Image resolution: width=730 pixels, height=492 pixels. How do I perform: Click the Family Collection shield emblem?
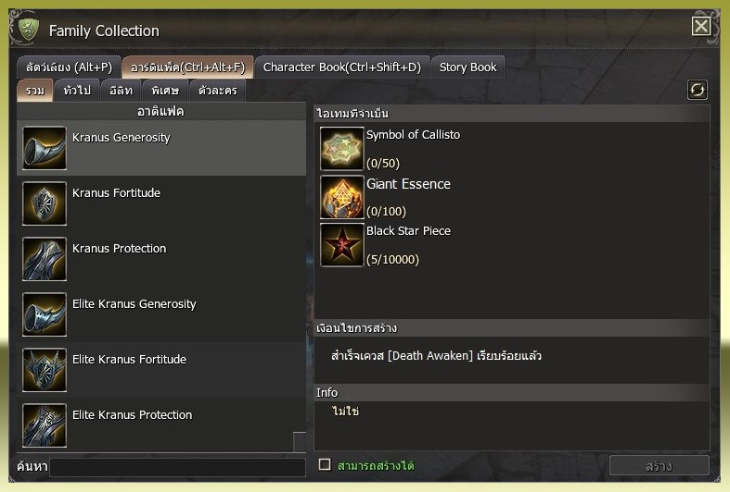pos(28,29)
